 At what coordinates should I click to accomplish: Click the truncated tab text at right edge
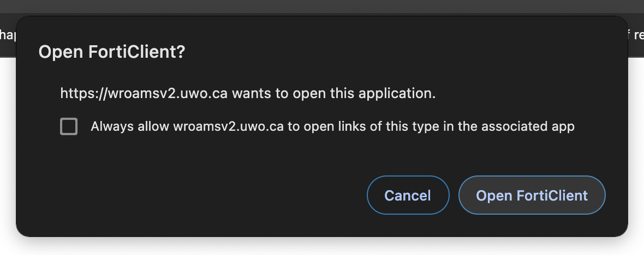tap(636, 35)
